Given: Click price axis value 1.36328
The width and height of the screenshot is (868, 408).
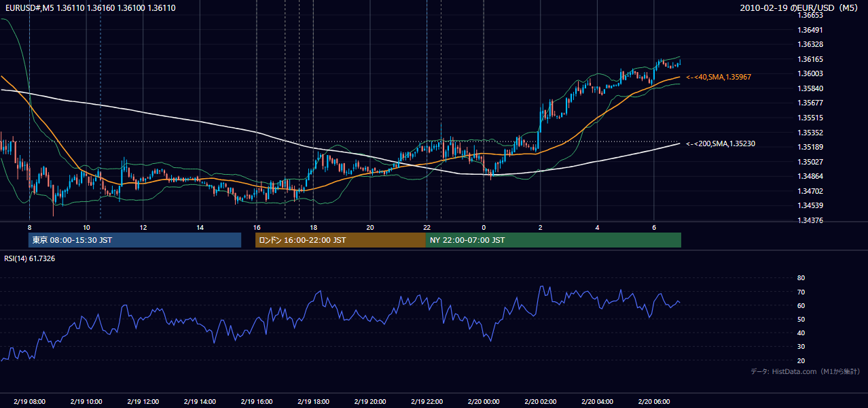Looking at the screenshot, I should 810,44.
